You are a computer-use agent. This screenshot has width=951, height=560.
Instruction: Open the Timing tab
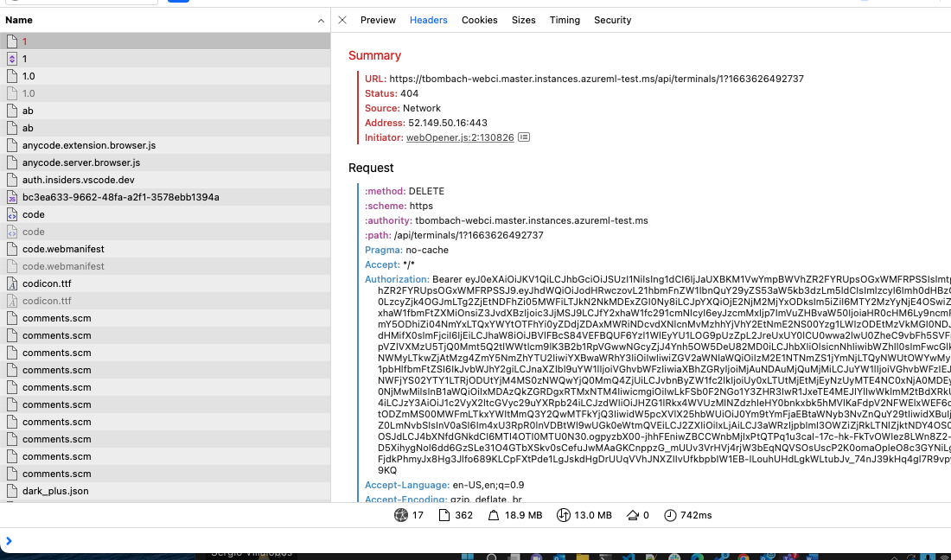click(x=565, y=19)
